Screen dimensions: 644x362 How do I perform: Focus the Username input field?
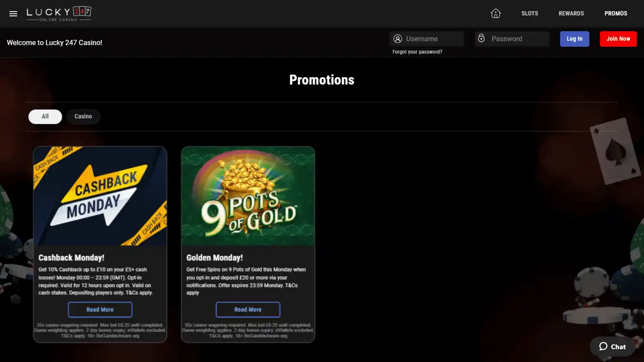(x=427, y=39)
